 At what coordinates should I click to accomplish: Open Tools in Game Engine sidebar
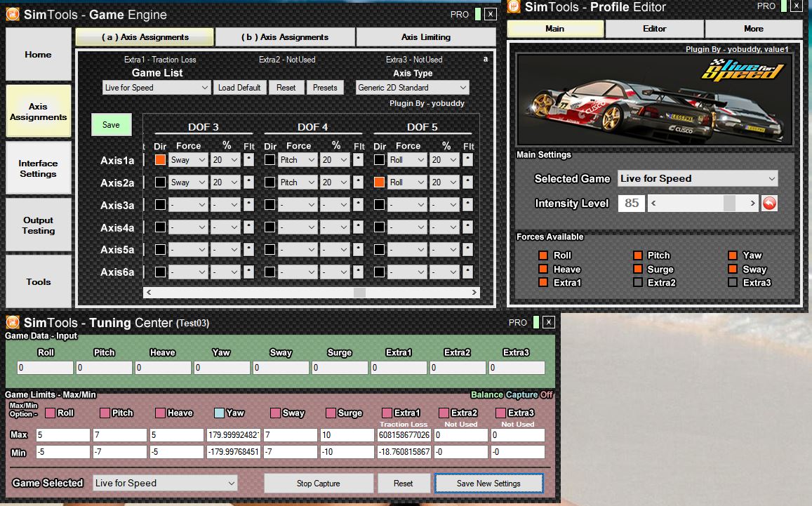pyautogui.click(x=39, y=281)
